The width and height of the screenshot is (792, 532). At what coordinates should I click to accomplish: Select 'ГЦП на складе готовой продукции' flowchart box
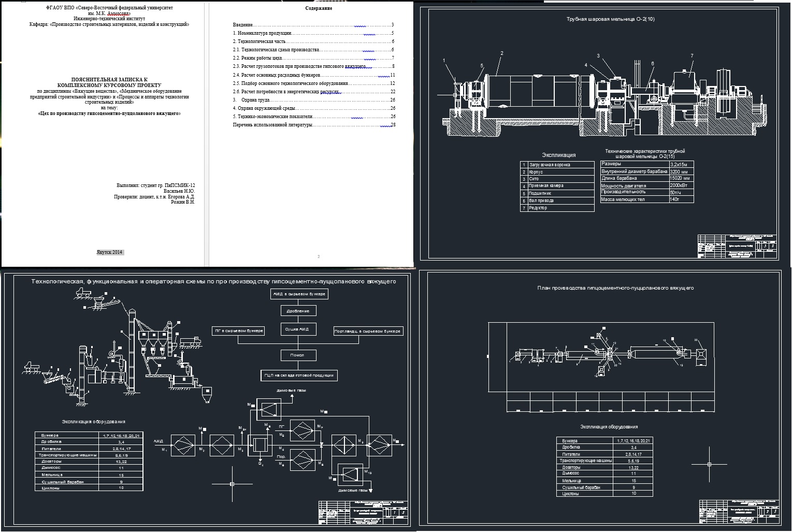[299, 375]
